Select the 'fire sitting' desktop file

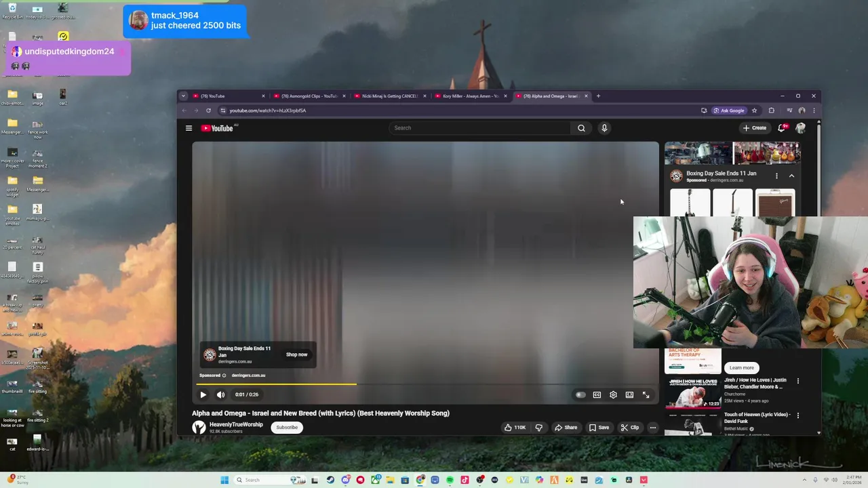37,386
